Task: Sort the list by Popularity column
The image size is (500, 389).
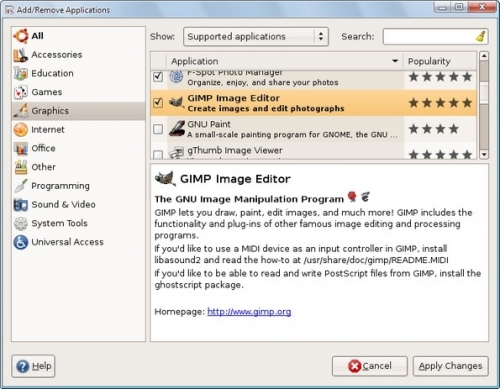Action: [x=439, y=61]
